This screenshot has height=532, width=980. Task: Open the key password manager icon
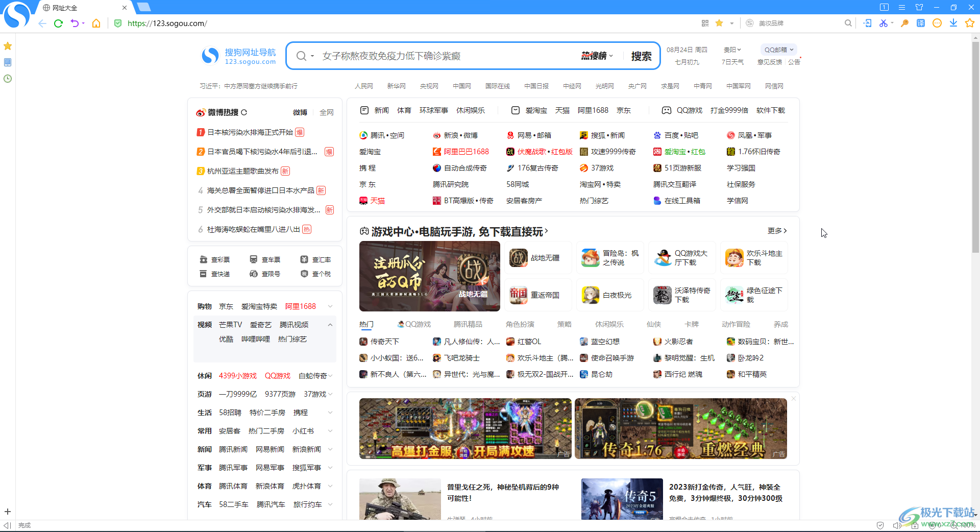(904, 23)
